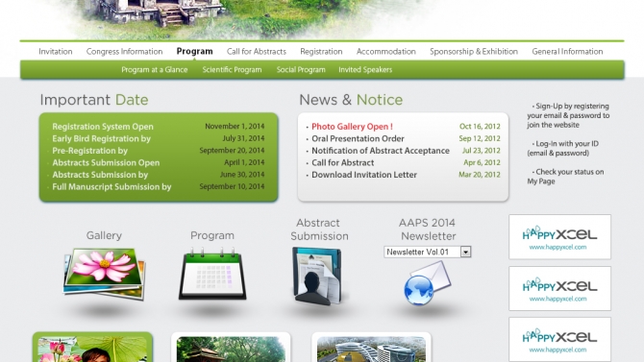
Task: Open the Oral Presentation Order notice
Action: click(358, 138)
